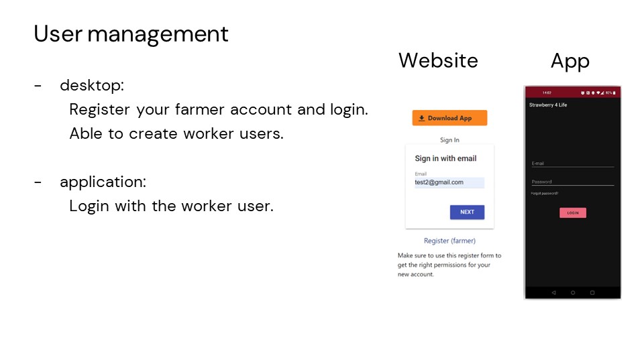Screen dimensions: 644x362
Task: Focus the Email field containing test2@gmail.com
Action: tap(449, 182)
